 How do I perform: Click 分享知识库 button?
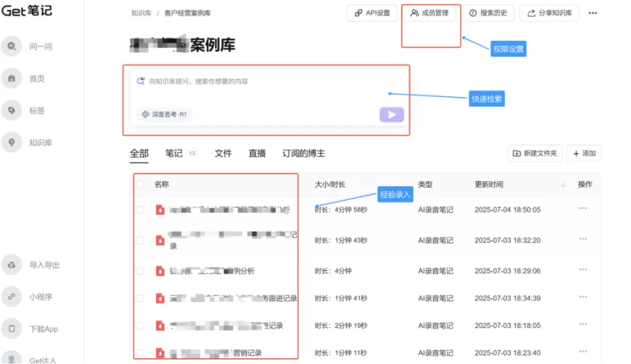[550, 13]
